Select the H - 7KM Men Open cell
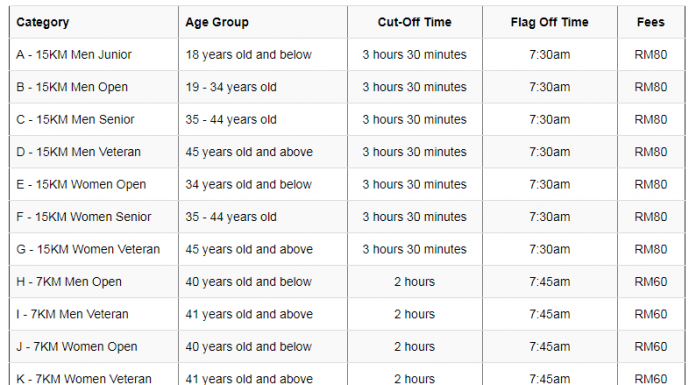 pyautogui.click(x=94, y=282)
